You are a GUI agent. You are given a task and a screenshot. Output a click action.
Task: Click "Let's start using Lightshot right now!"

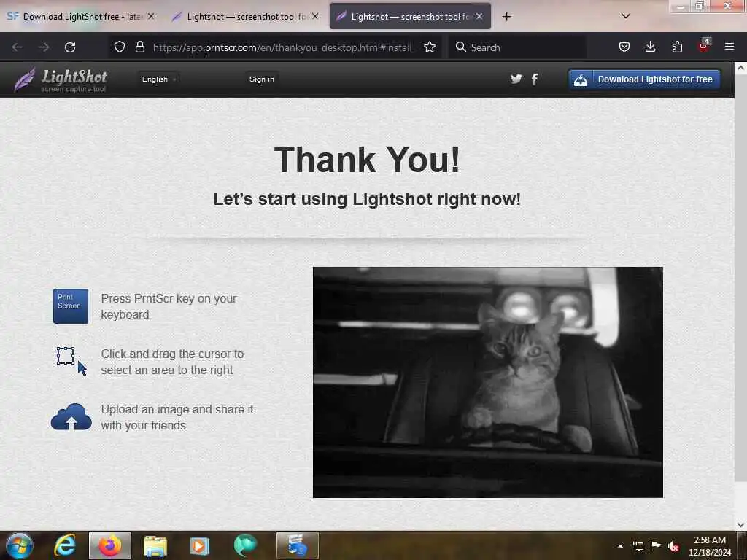coord(367,198)
